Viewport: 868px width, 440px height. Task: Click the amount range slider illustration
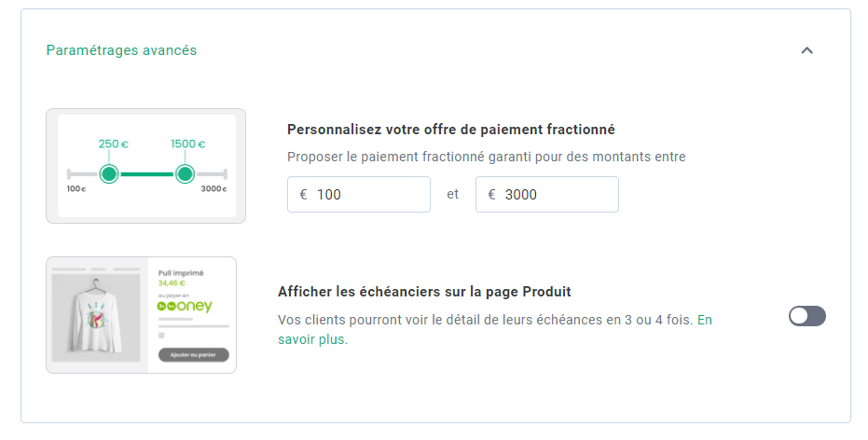[146, 166]
